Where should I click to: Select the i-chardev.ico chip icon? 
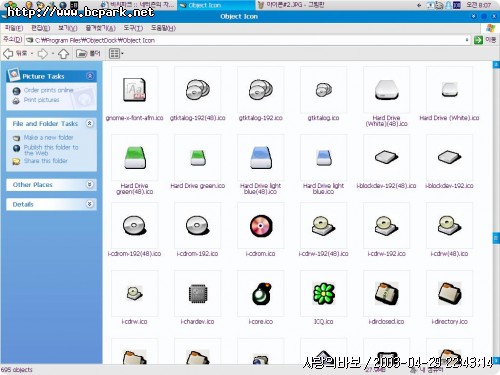pyautogui.click(x=197, y=294)
